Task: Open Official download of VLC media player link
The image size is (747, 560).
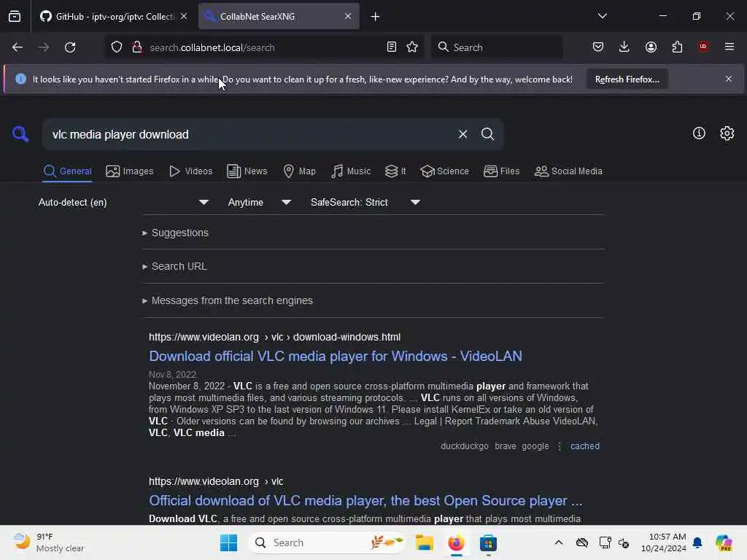Action: click(365, 501)
